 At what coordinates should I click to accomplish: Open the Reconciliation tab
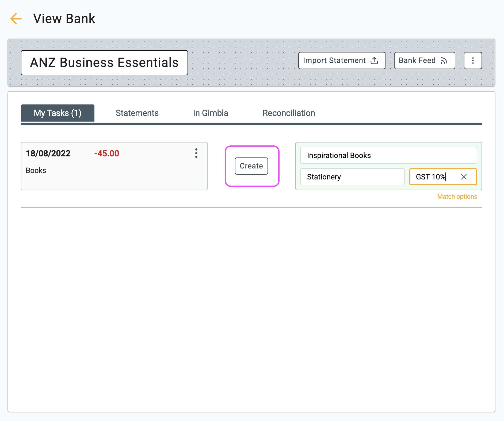point(289,113)
